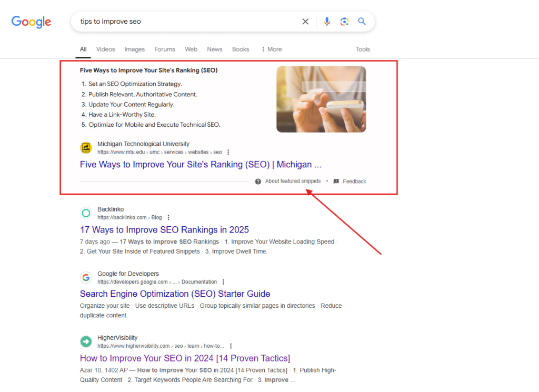This screenshot has height=392, width=539.
Task: Expand the More search filters menu
Action: [272, 49]
